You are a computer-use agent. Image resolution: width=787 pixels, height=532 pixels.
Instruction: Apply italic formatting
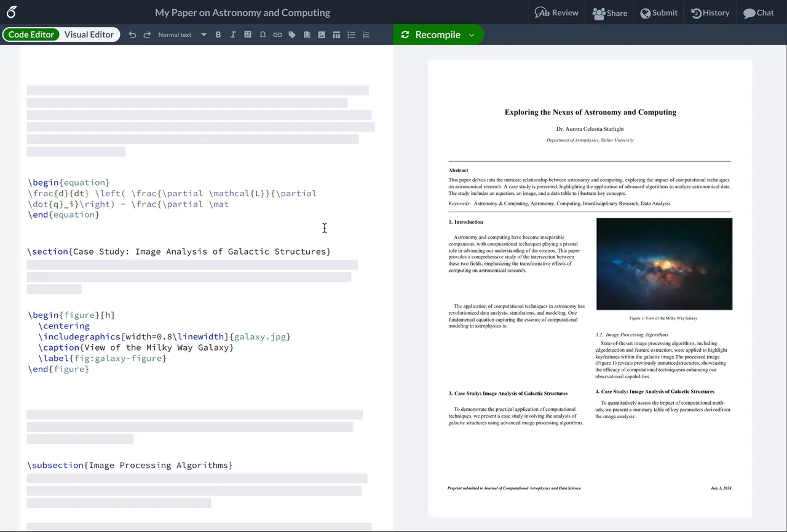click(233, 35)
